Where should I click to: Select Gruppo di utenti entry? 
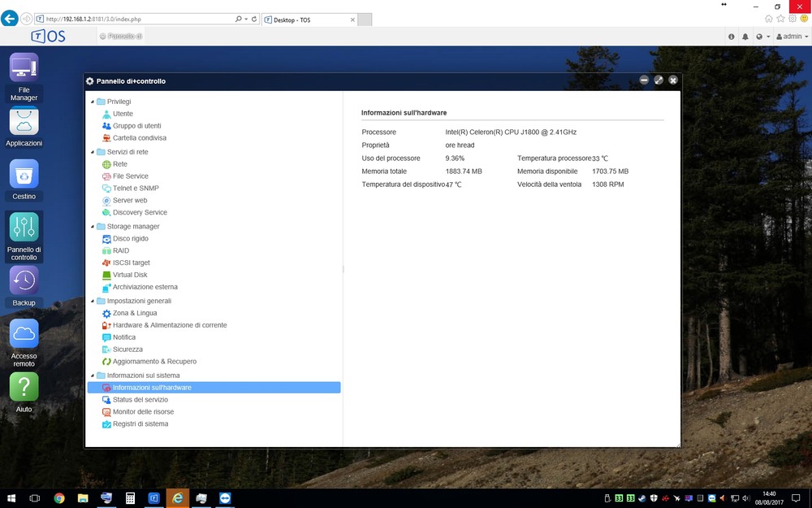click(x=136, y=126)
